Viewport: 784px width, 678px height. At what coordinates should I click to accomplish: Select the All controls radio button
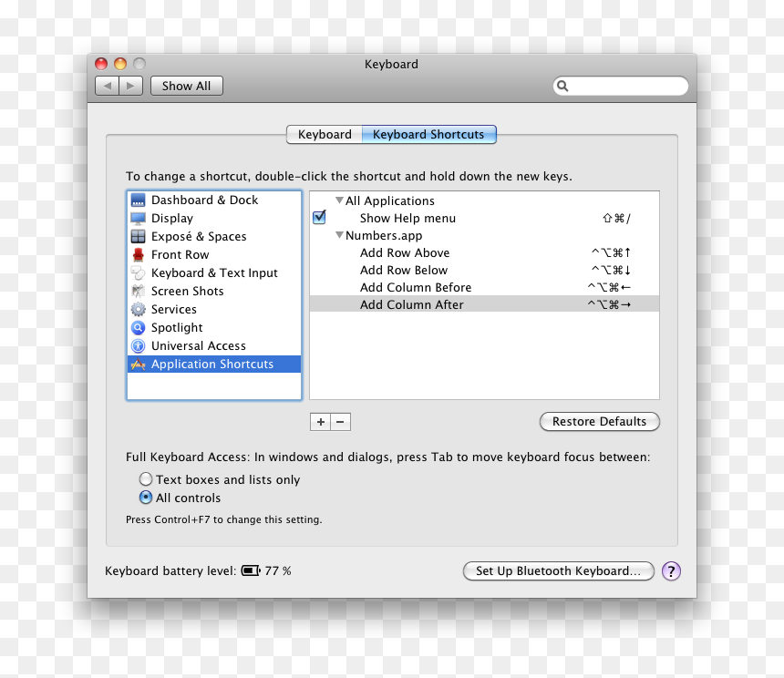click(146, 498)
